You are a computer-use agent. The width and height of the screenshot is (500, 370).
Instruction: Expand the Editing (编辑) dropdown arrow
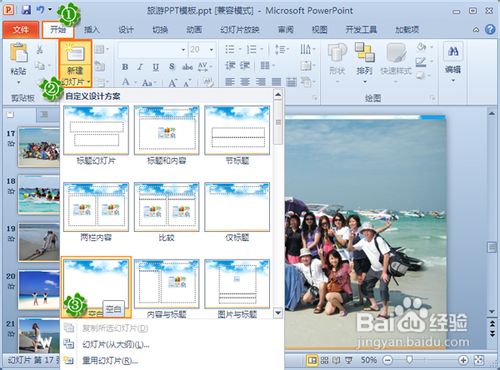pos(453,80)
